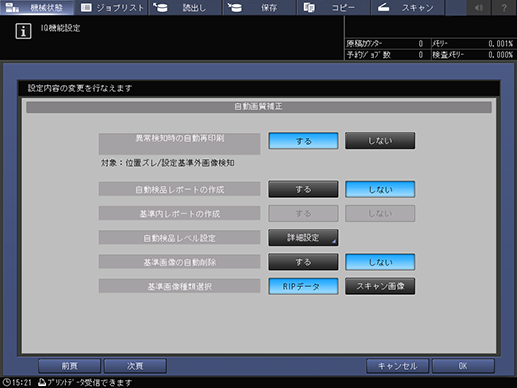
Task: Select しない for 基準内レポートの作成
Action: click(380, 213)
